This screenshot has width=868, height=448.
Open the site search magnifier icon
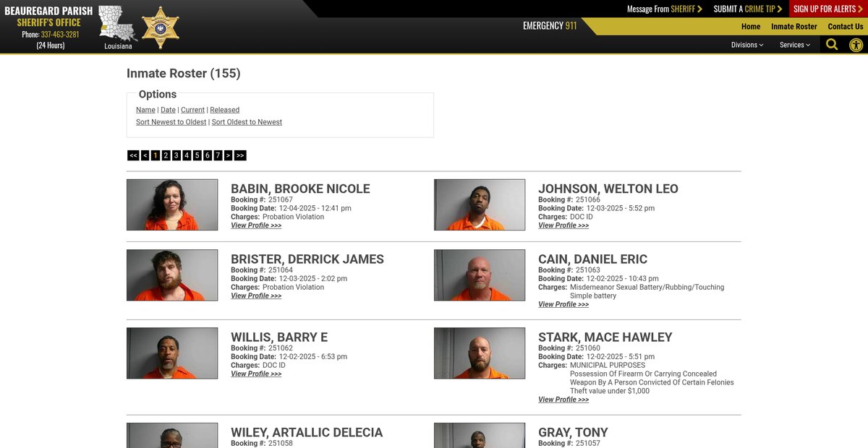pyautogui.click(x=832, y=44)
